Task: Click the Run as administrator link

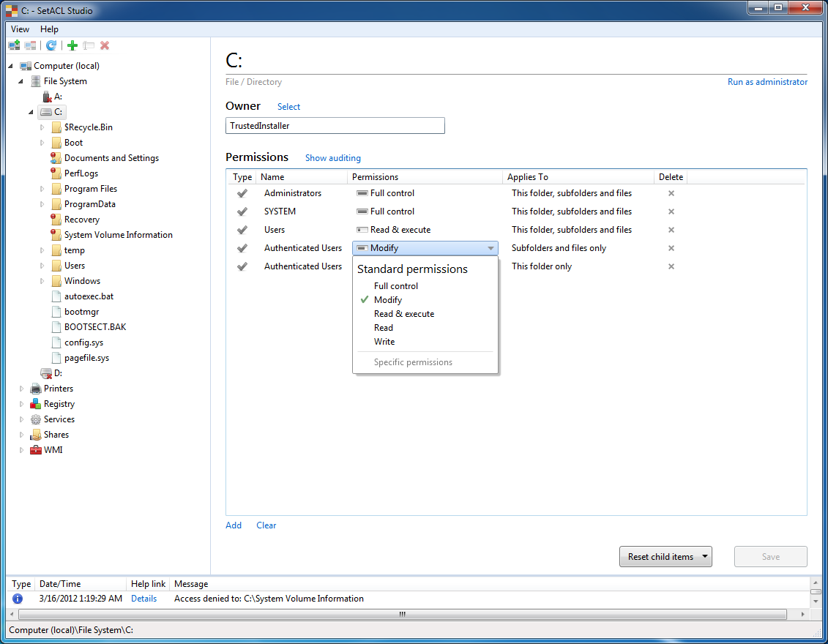Action: point(767,82)
